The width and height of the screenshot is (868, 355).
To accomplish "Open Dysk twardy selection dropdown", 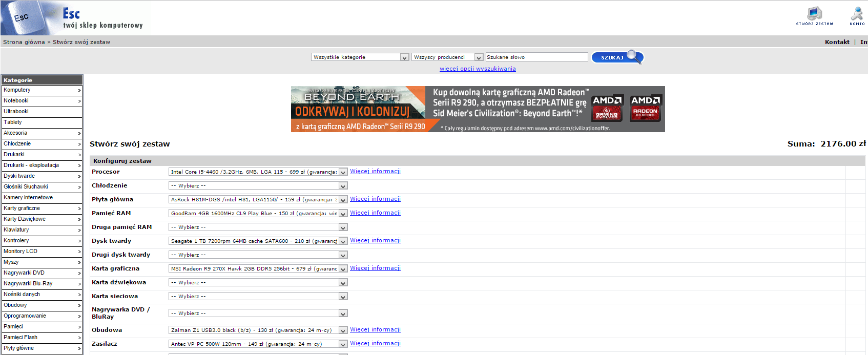I will [258, 241].
